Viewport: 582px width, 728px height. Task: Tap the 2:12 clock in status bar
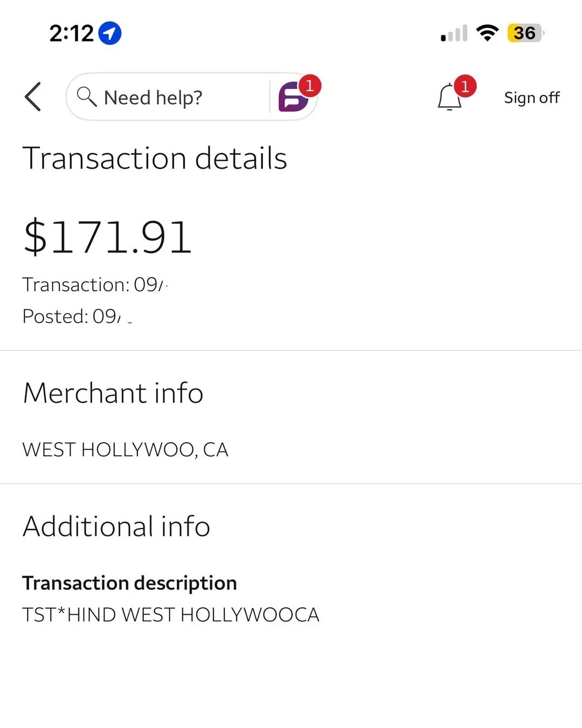[71, 33]
